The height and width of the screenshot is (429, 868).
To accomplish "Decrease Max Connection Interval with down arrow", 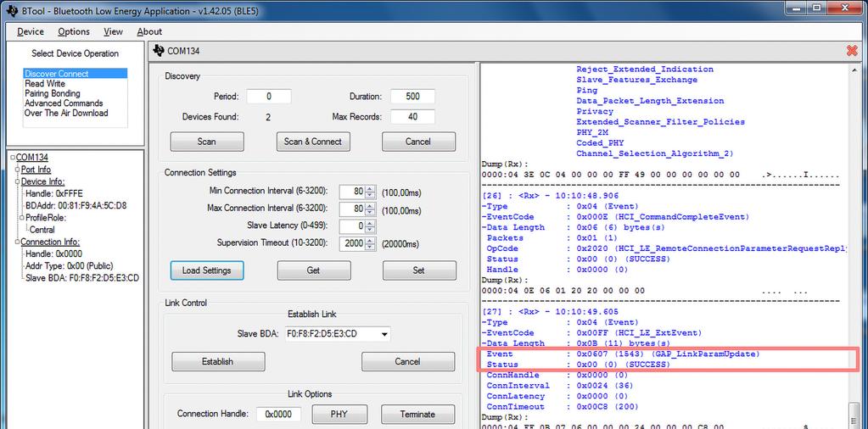I will [370, 212].
